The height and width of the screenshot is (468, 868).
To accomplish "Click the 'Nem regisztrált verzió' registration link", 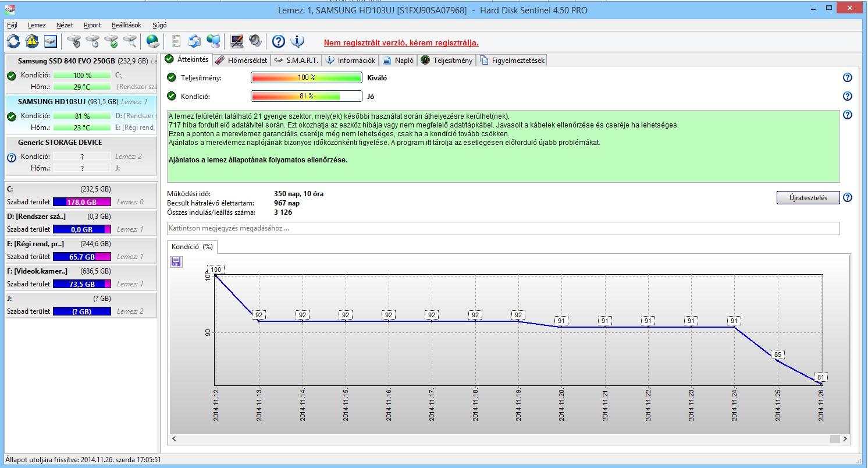I will click(401, 42).
